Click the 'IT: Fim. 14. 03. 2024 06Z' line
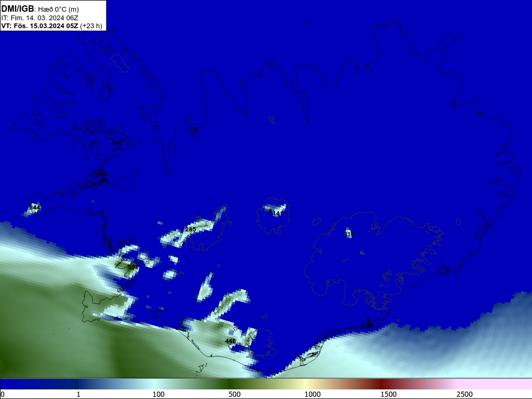This screenshot has height=399, width=532. pyautogui.click(x=40, y=18)
